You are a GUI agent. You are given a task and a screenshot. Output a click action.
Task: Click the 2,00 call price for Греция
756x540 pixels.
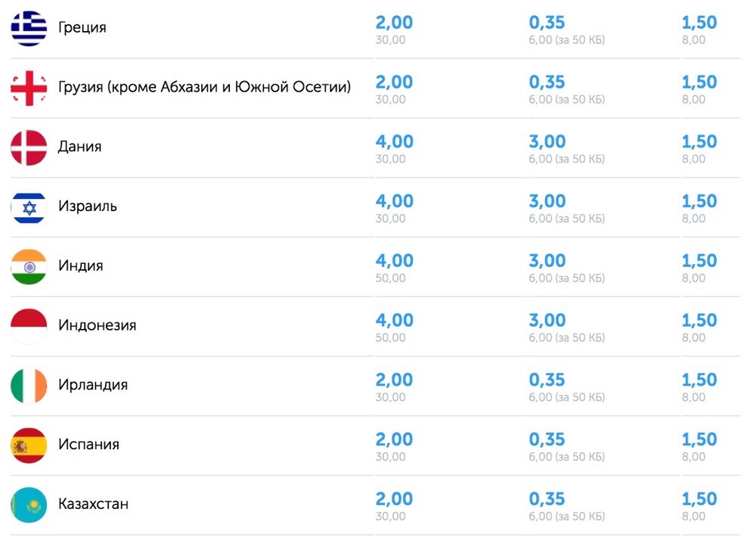tap(395, 23)
